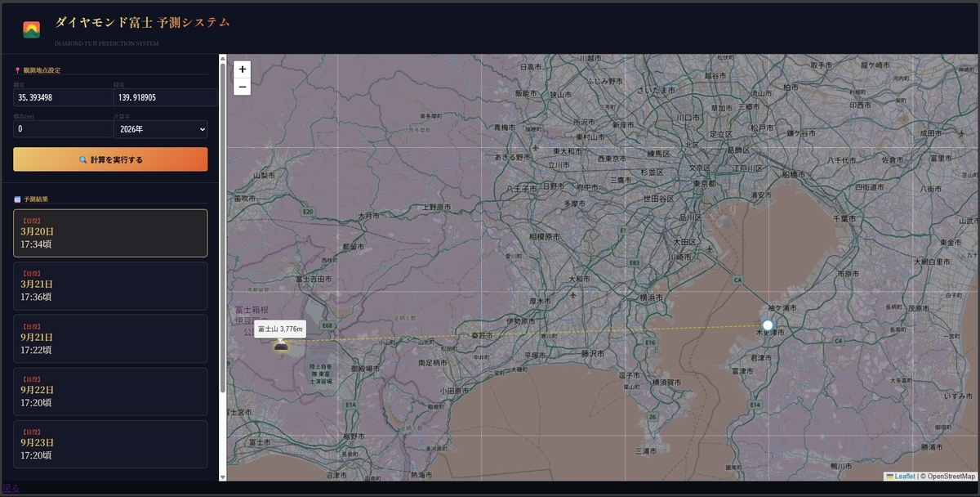Click the 御殿場市 label on the map
This screenshot has height=497, width=980.
(363, 369)
